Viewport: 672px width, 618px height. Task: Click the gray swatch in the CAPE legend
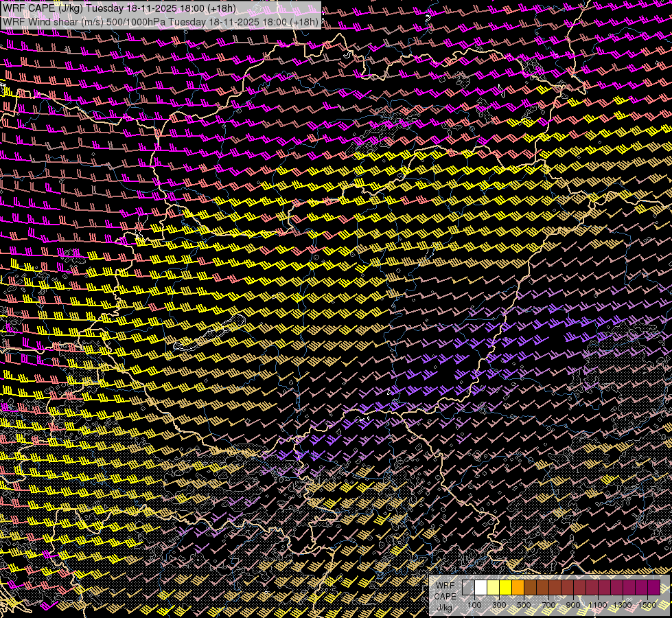468,587
